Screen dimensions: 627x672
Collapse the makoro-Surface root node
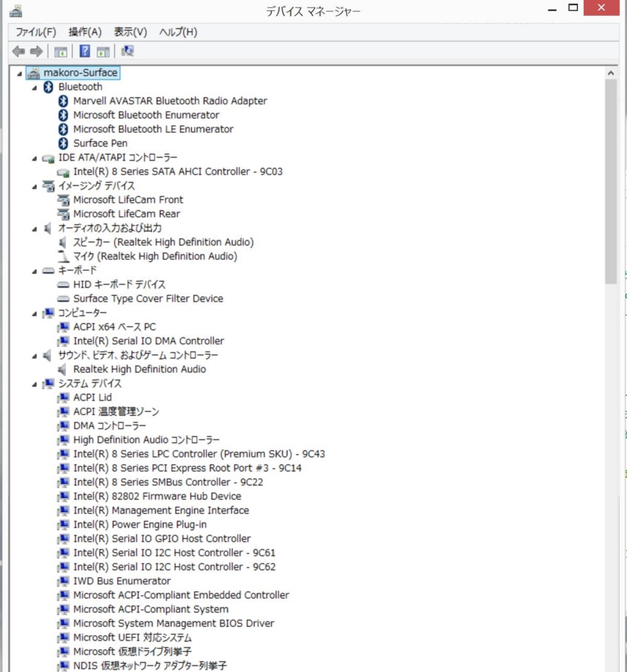coord(19,74)
